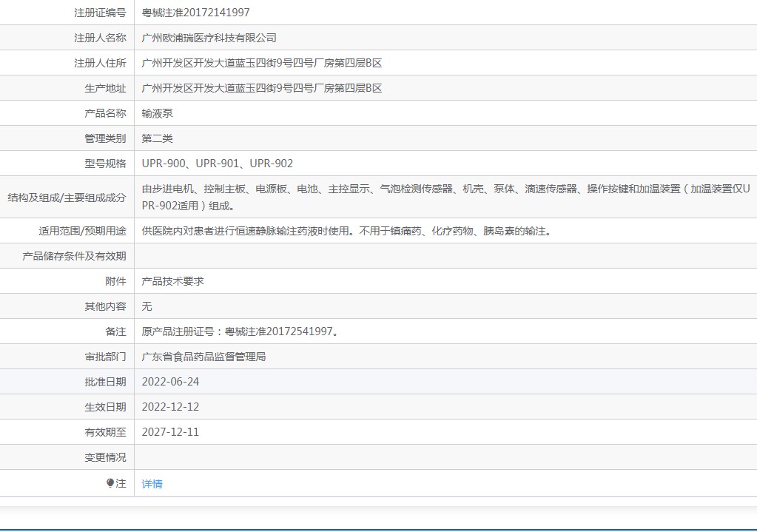Click the 产品储存条件及有效期 label
Screen dimensions: 757x532
[74, 256]
